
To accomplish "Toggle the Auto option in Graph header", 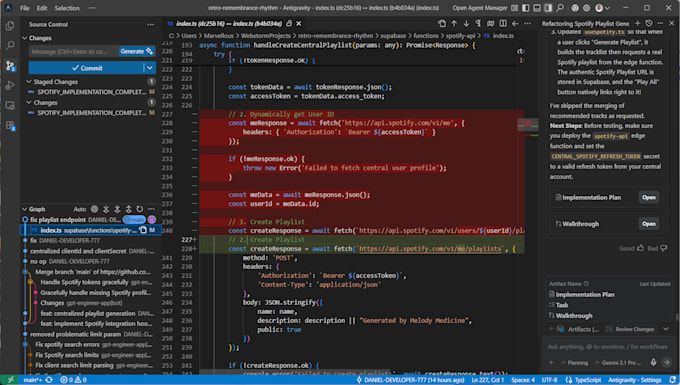I will point(80,209).
